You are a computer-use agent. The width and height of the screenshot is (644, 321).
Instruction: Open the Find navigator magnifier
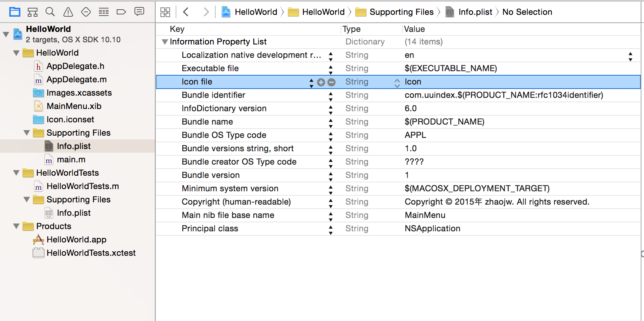pyautogui.click(x=50, y=12)
